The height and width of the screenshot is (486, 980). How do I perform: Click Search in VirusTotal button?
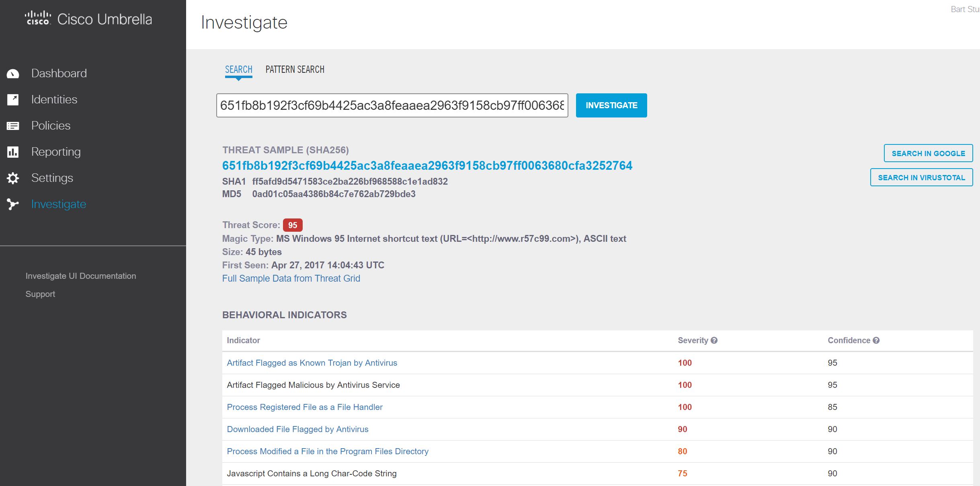[921, 177]
